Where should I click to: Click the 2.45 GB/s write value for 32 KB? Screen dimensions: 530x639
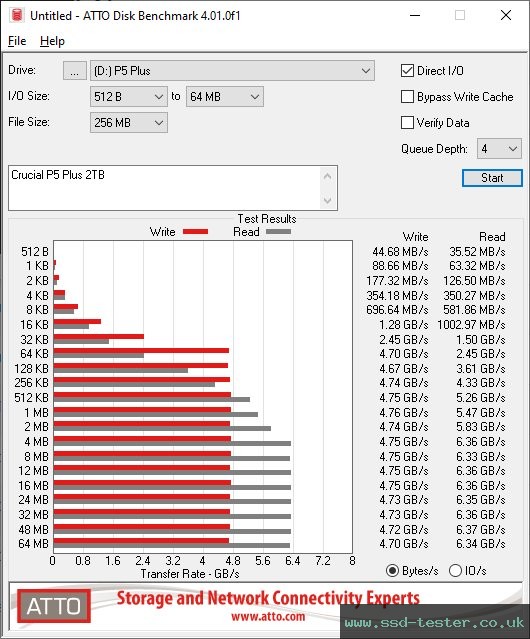point(404,339)
